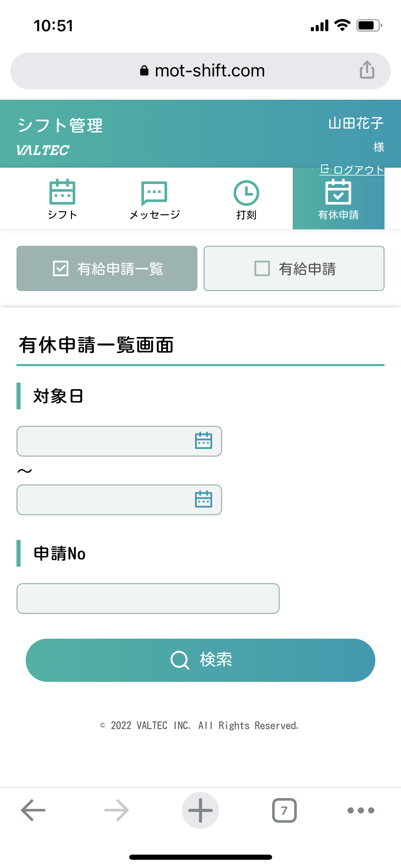The height and width of the screenshot is (868, 401).
Task: Click the 打刻 clock icon
Action: (x=246, y=193)
